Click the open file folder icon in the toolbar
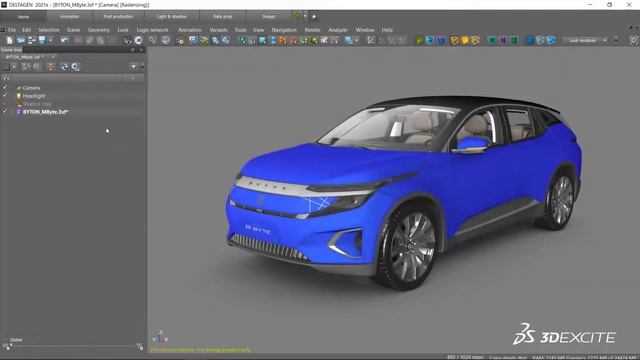Viewport: 640px width, 360px height. (x=20, y=40)
